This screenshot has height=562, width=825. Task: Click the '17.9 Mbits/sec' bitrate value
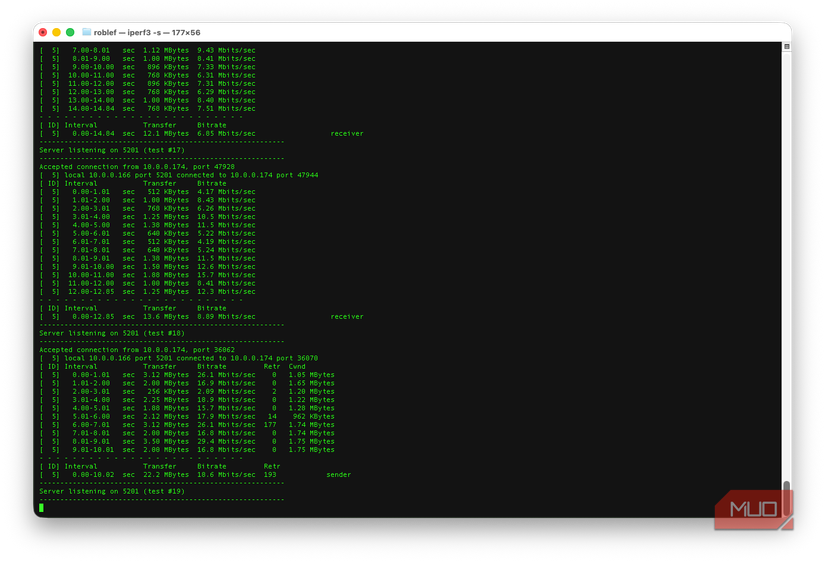click(226, 416)
